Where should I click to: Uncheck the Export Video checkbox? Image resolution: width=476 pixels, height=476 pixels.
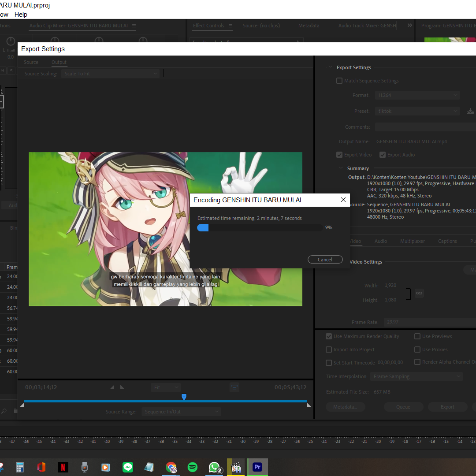coord(339,155)
